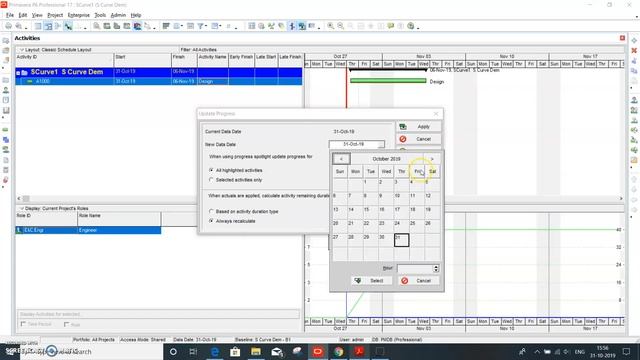
Task: Click the red Primavera P6 taskbar icon
Action: click(x=318, y=351)
